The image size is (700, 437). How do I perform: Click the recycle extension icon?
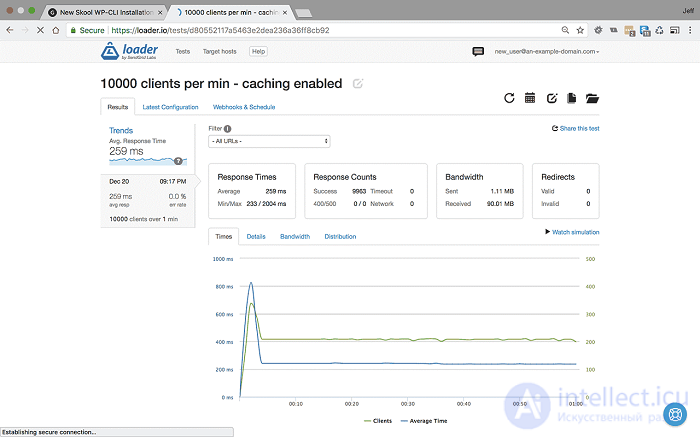659,30
